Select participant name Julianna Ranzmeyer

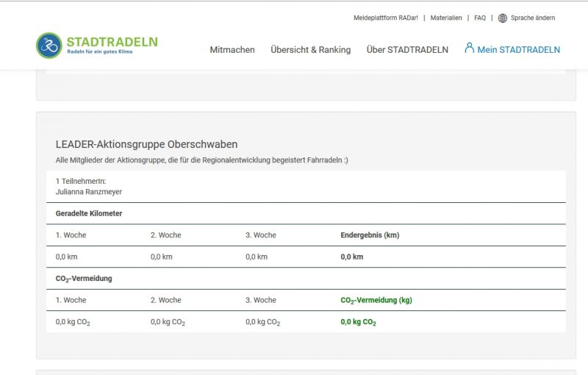coord(89,192)
